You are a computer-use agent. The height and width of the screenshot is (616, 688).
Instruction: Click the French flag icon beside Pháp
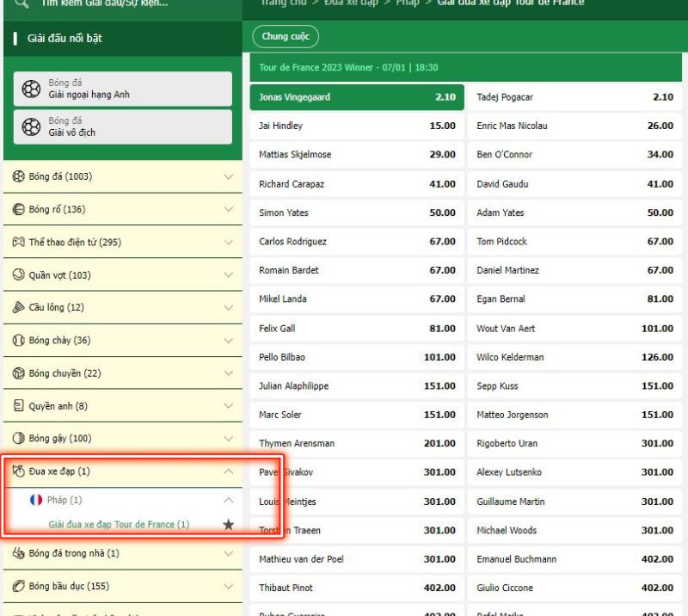[x=36, y=500]
